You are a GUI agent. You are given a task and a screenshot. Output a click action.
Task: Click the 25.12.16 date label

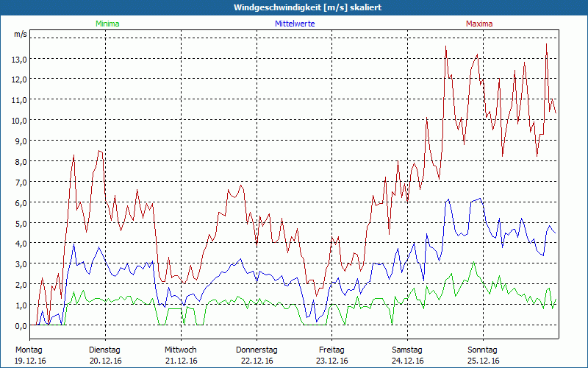pos(483,361)
